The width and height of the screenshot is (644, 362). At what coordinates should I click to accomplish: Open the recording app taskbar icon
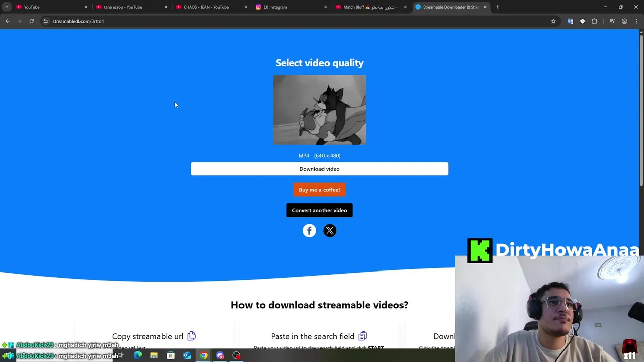click(x=236, y=355)
